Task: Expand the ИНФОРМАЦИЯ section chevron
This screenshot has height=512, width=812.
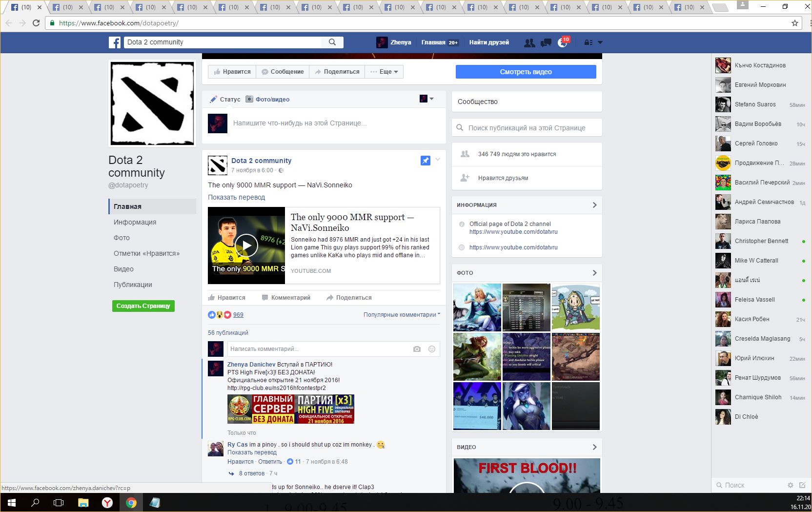Action: coord(594,205)
